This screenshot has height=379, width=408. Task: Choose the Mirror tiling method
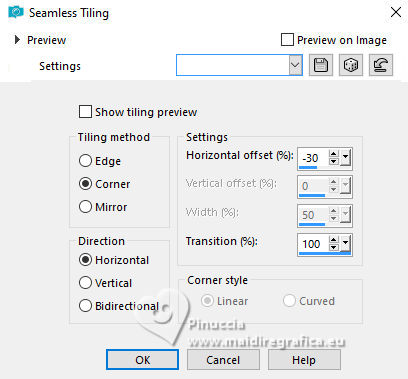pyautogui.click(x=85, y=207)
